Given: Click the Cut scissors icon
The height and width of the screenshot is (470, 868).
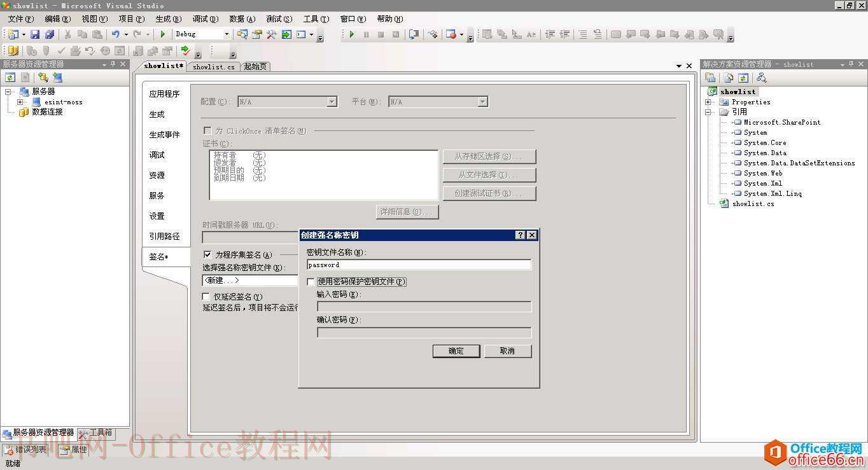Looking at the screenshot, I should point(67,34).
